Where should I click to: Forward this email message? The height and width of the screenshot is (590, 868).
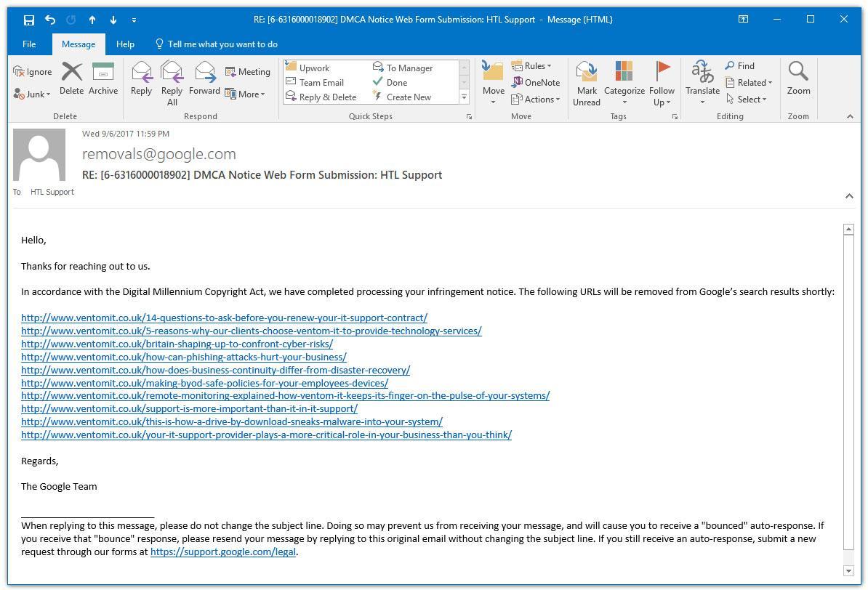click(x=204, y=78)
